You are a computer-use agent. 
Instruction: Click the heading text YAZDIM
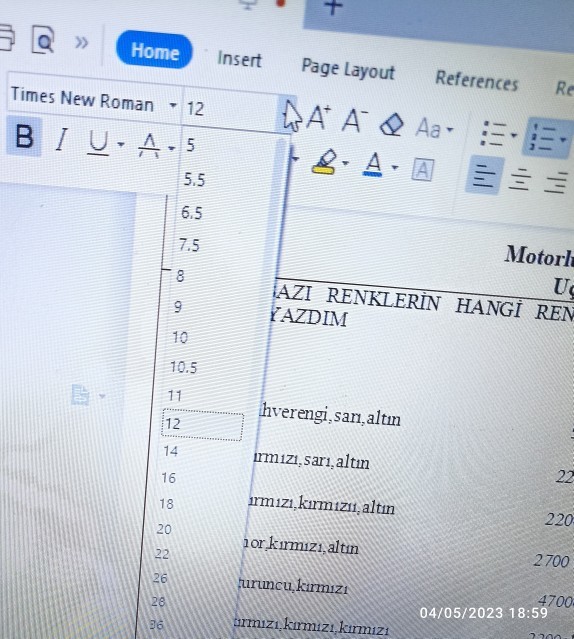(x=308, y=317)
